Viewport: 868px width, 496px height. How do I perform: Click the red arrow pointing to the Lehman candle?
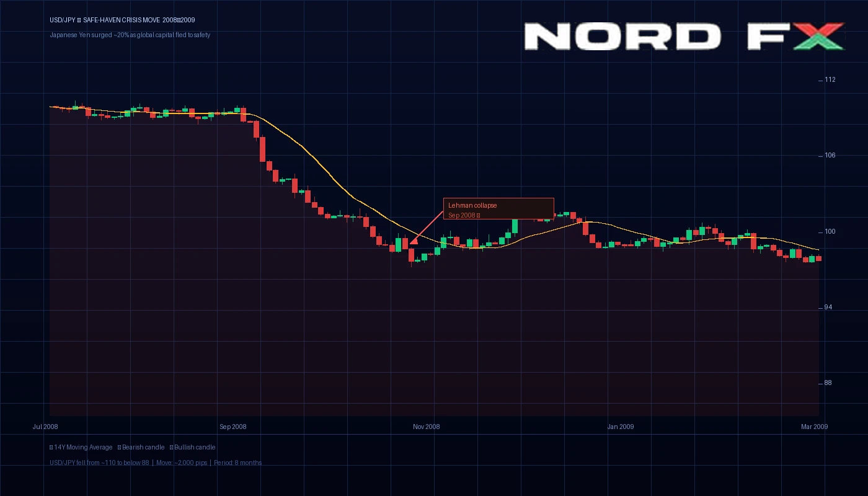click(428, 227)
